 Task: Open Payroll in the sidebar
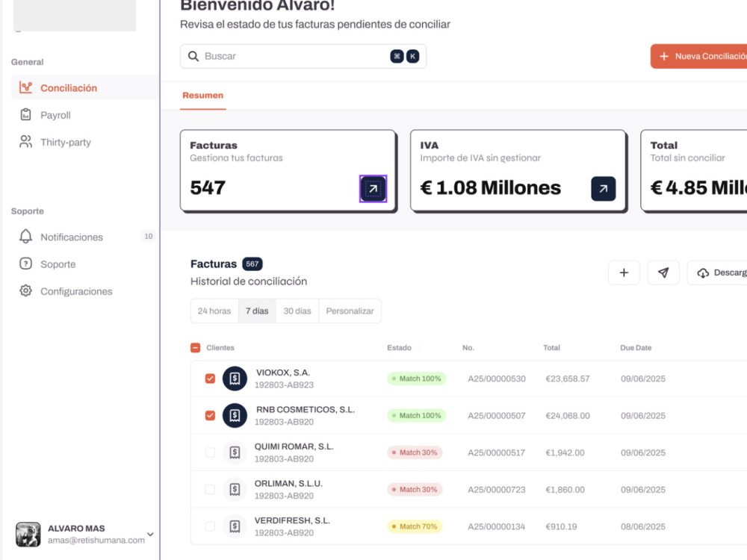[x=55, y=115]
